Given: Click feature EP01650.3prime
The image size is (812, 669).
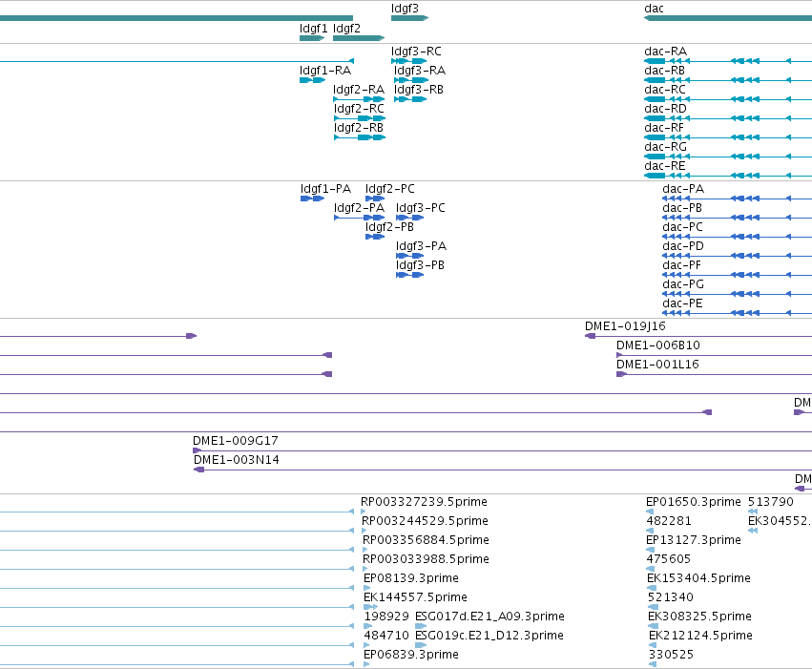Looking at the screenshot, I should click(694, 502).
